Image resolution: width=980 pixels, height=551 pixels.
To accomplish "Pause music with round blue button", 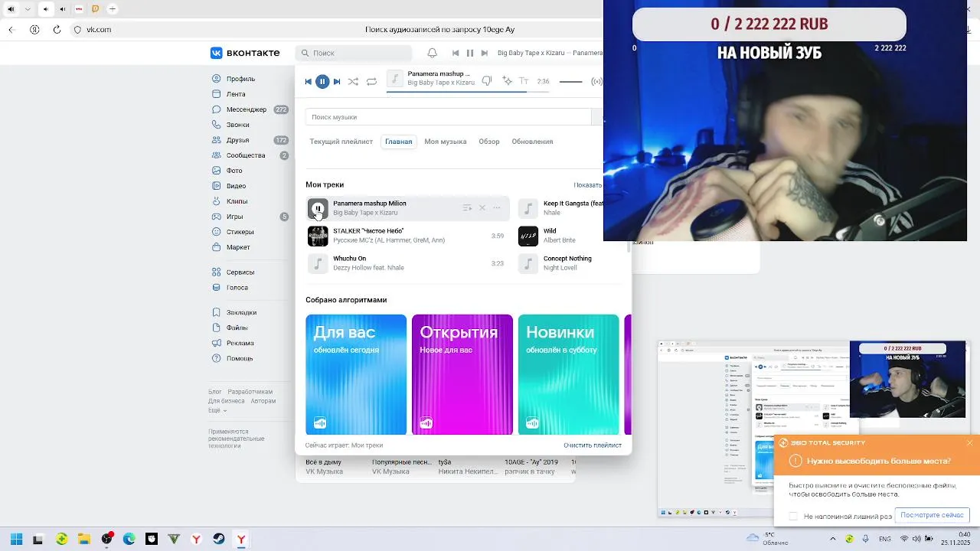I will pos(322,81).
